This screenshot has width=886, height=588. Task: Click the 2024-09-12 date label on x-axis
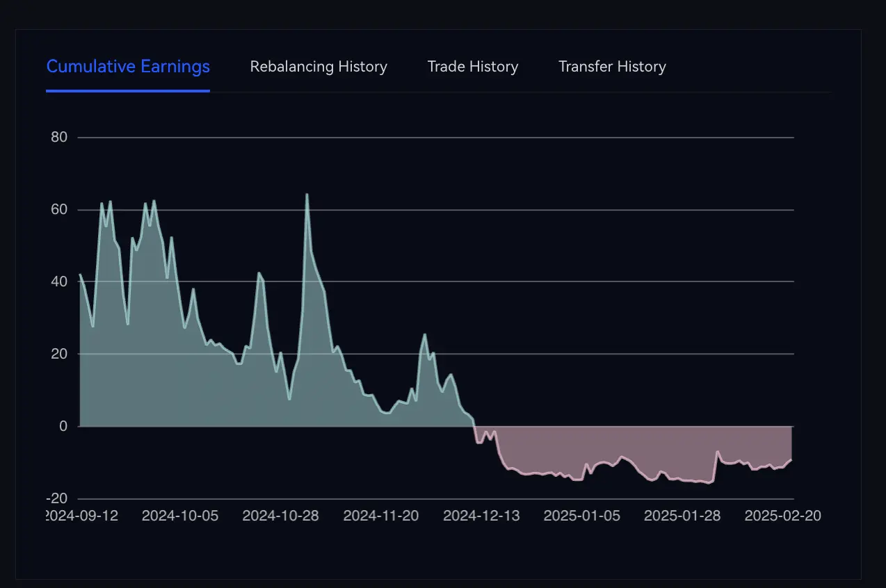click(81, 516)
